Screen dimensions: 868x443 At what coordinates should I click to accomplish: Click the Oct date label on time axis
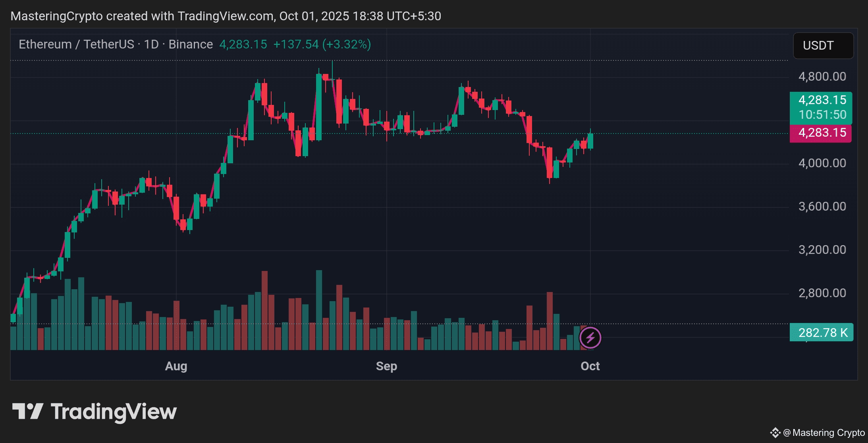click(x=590, y=366)
